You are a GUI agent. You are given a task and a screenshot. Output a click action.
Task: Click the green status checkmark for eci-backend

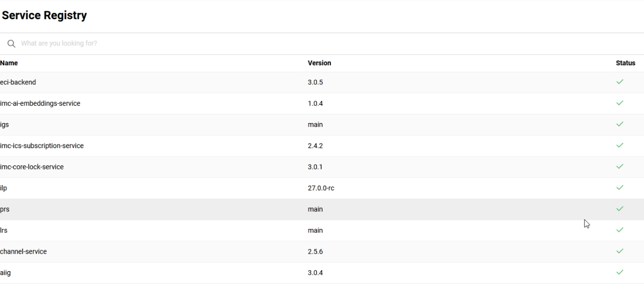(620, 82)
